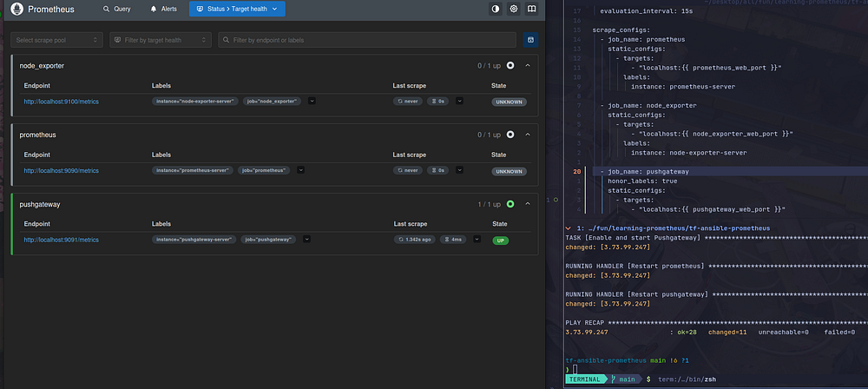Image resolution: width=868 pixels, height=389 pixels.
Task: Click the "never" badge in node_exporter row
Action: pos(408,102)
